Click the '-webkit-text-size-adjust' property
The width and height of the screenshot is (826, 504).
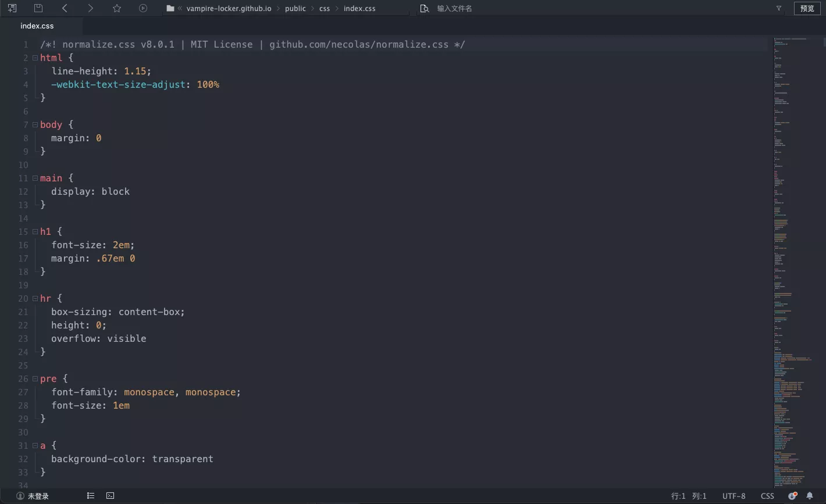[x=118, y=84]
